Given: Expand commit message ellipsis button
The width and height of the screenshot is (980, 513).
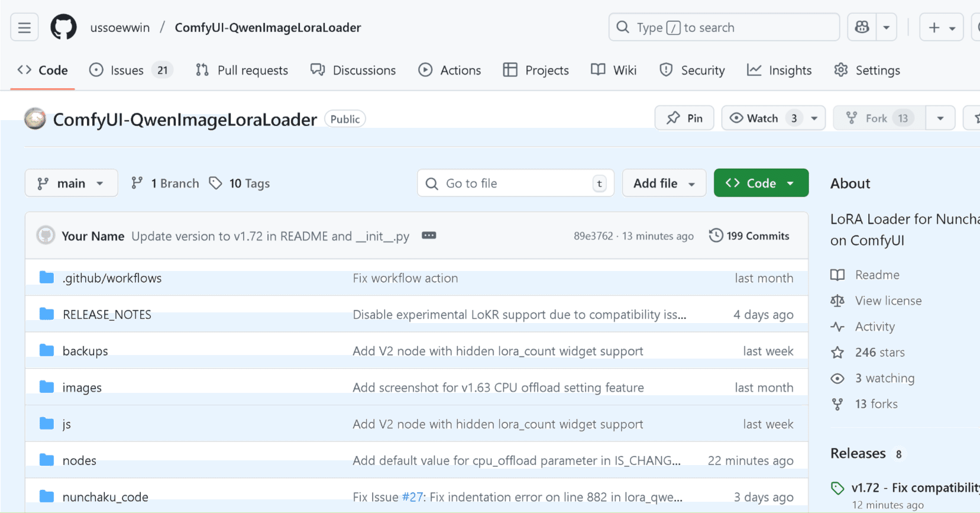Looking at the screenshot, I should coord(429,235).
